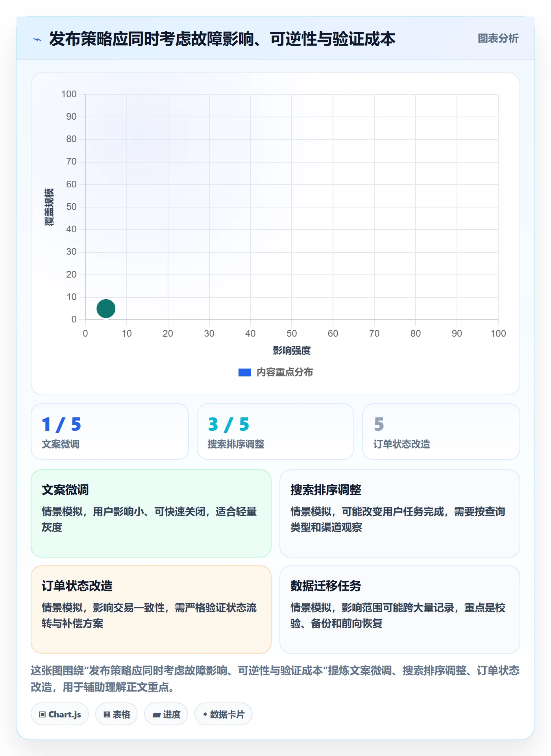This screenshot has width=551, height=756.
Task: Click the Chart.js tag
Action: point(60,714)
